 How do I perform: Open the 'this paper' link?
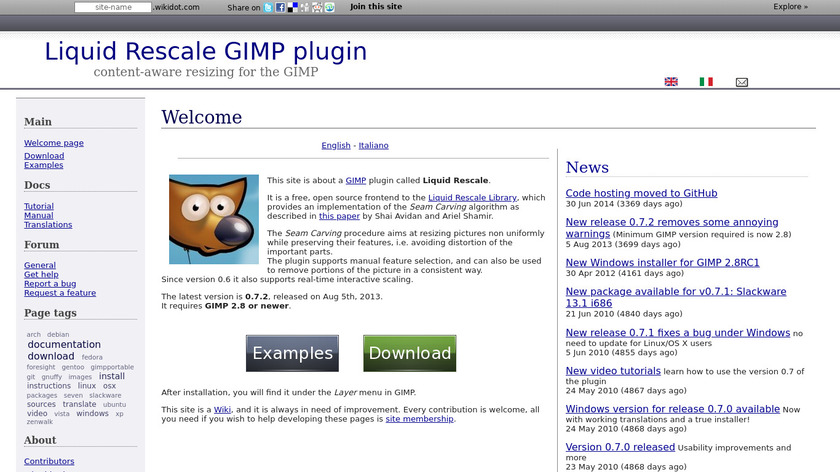[339, 216]
